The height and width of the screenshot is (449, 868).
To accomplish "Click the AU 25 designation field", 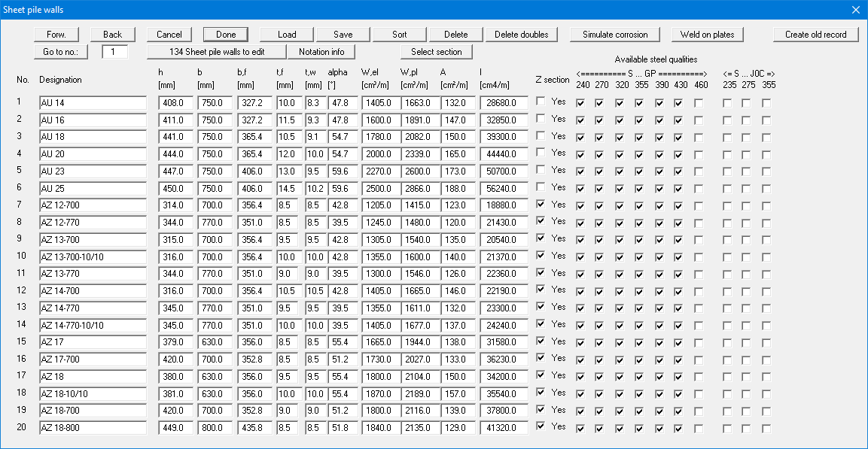I will click(93, 188).
